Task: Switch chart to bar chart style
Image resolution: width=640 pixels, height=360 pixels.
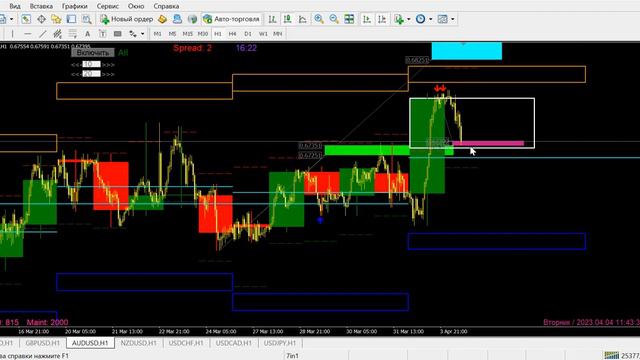Action: tap(272, 19)
